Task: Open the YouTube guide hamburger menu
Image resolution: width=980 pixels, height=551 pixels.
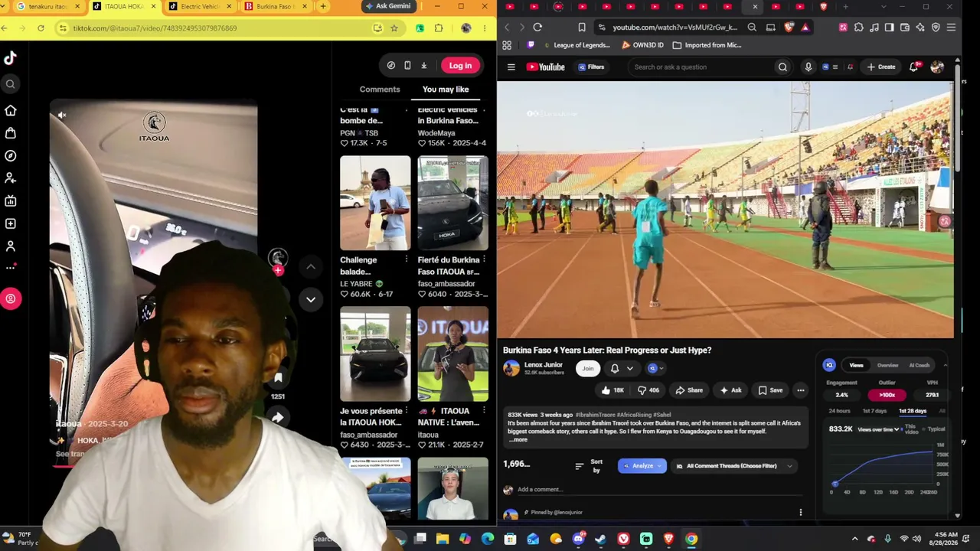Action: click(x=511, y=67)
